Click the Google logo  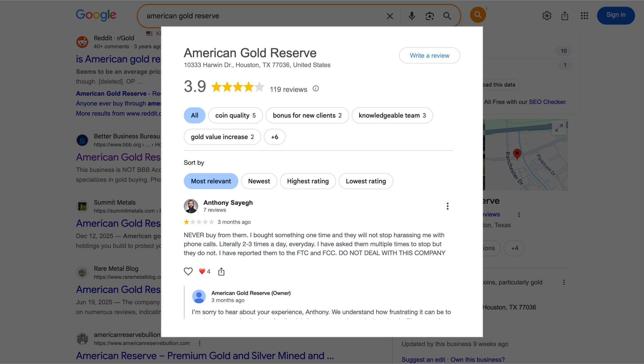(x=96, y=15)
